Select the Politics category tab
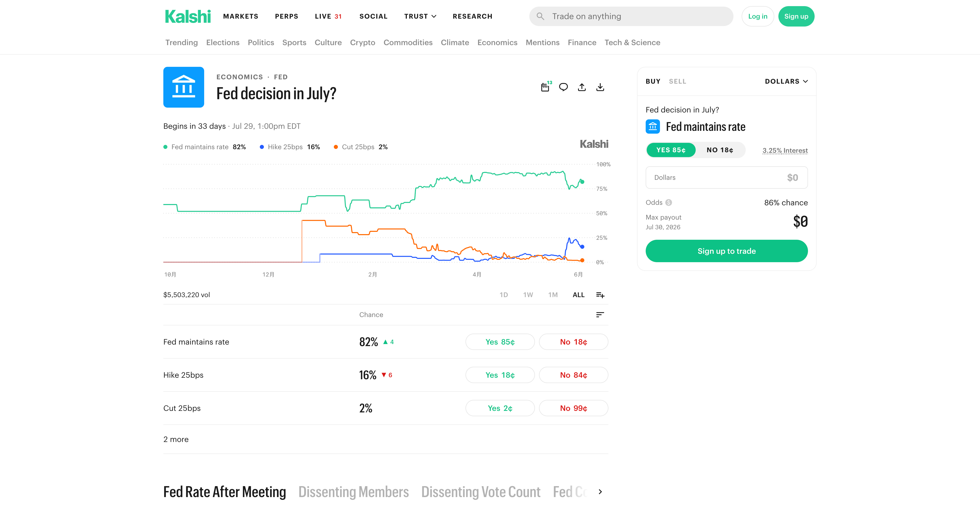The height and width of the screenshot is (506, 980). 261,43
